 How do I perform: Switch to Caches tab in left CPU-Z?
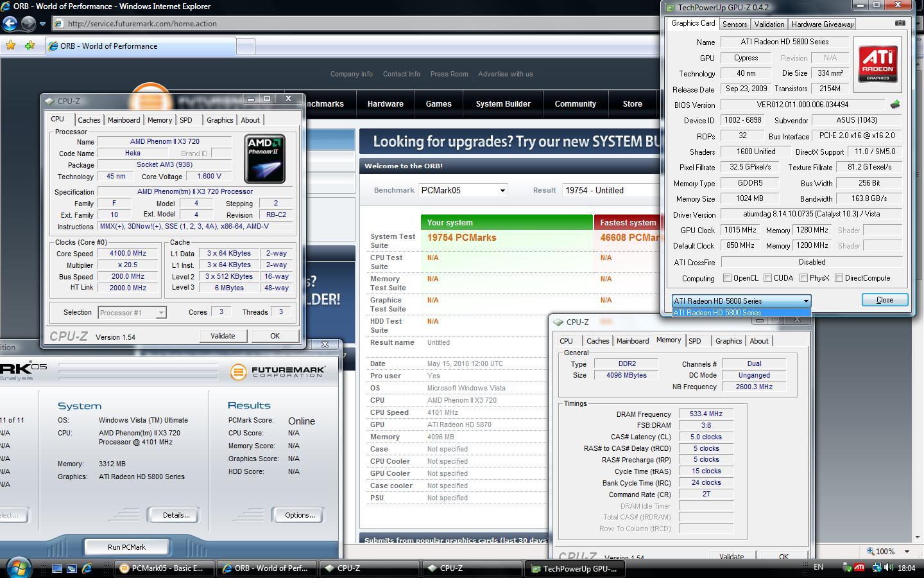pos(89,120)
